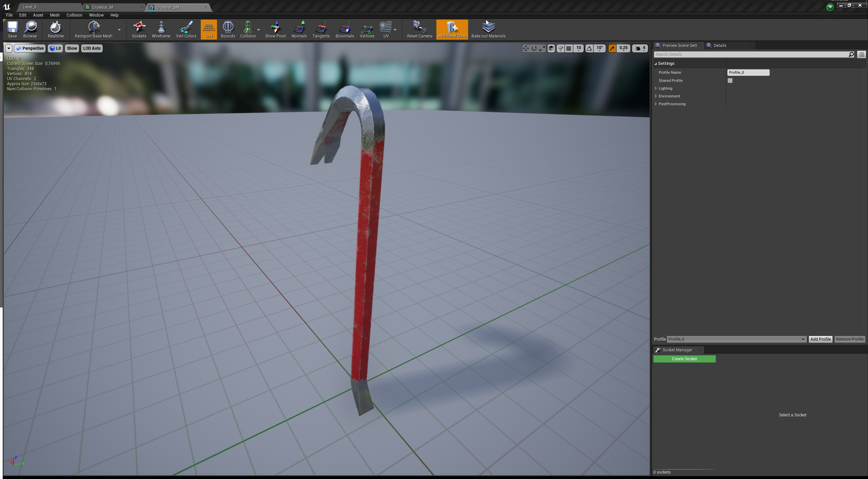Switch to Crowbar_M tab

[x=103, y=7]
